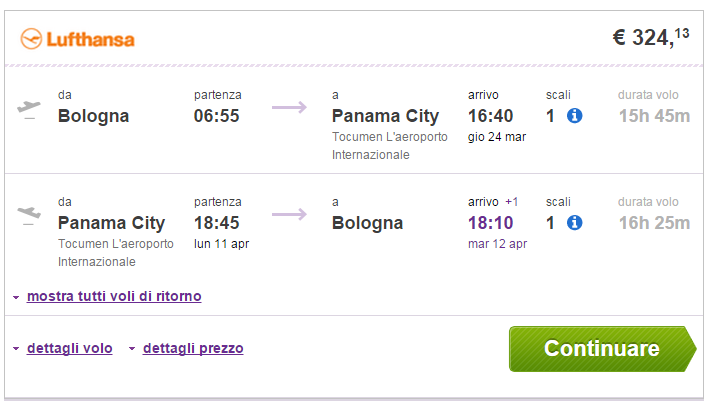Click the return departure time 18:45

(216, 223)
